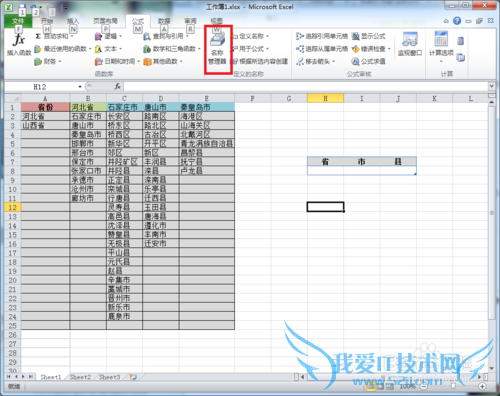Select cell C2 containing 长安区
This screenshot has width=500, height=396.
coord(125,116)
